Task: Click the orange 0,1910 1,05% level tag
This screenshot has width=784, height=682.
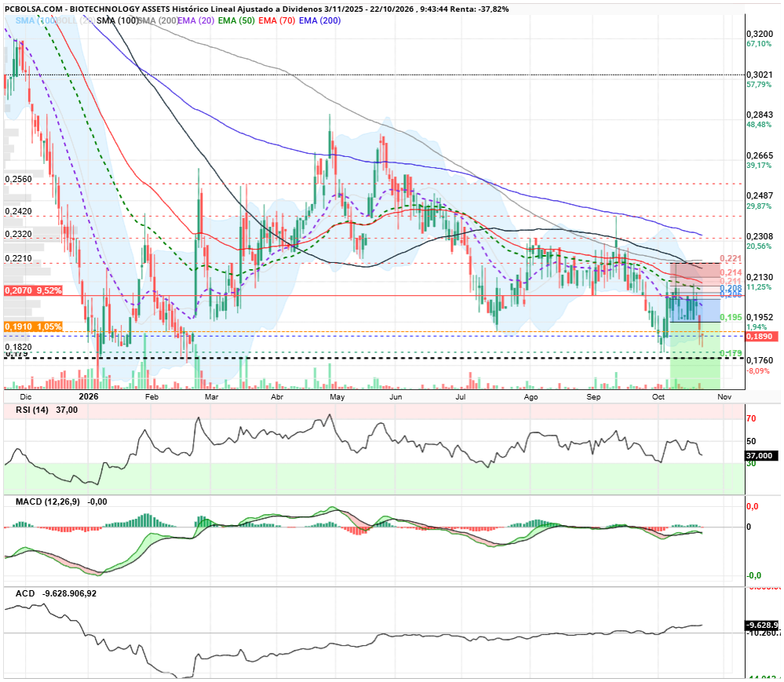Action: tap(33, 326)
